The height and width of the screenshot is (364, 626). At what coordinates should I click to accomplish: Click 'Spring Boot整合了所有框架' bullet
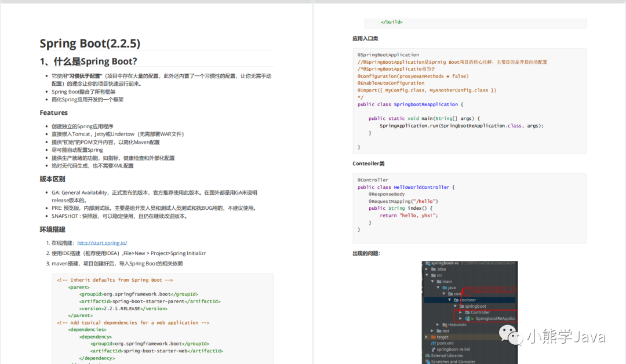(83, 92)
